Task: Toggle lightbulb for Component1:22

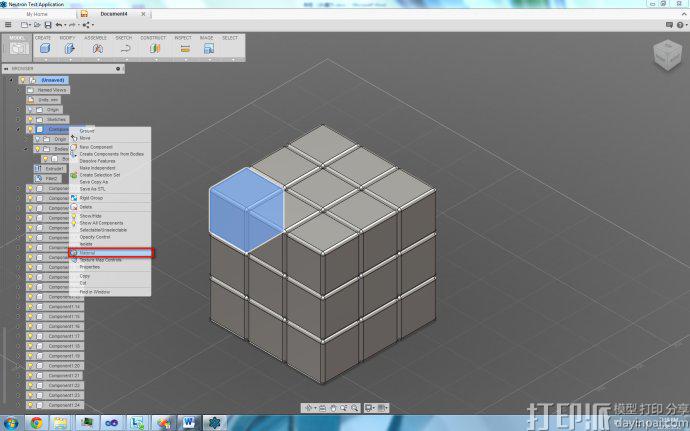Action: click(x=30, y=385)
